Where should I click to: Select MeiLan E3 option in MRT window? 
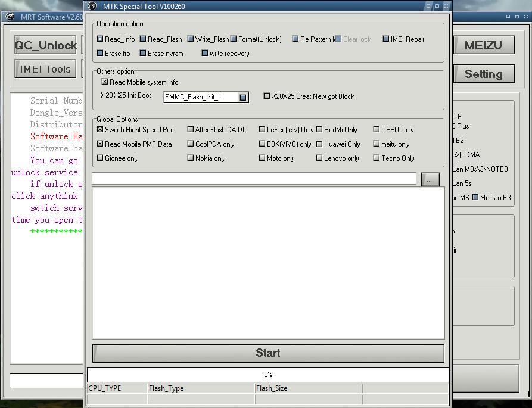point(491,197)
